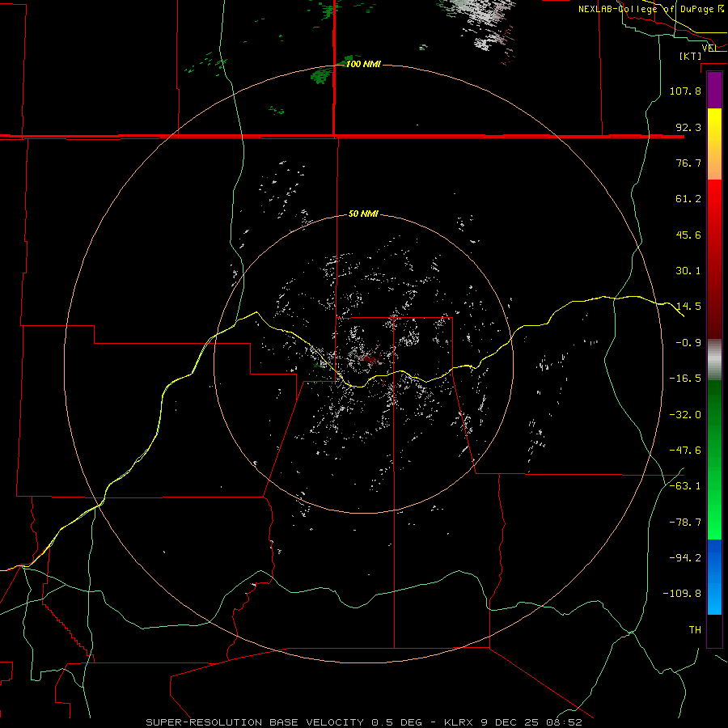Click the gray near-zero segment of the velocity scale

tap(714, 358)
